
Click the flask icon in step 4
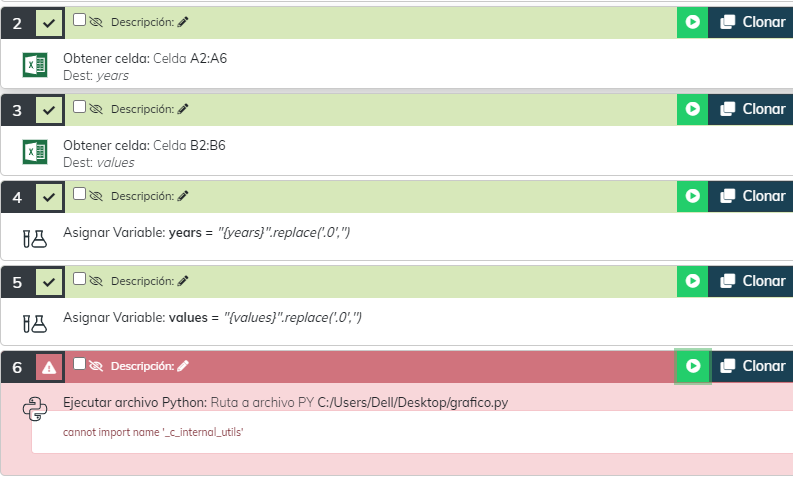(x=35, y=238)
